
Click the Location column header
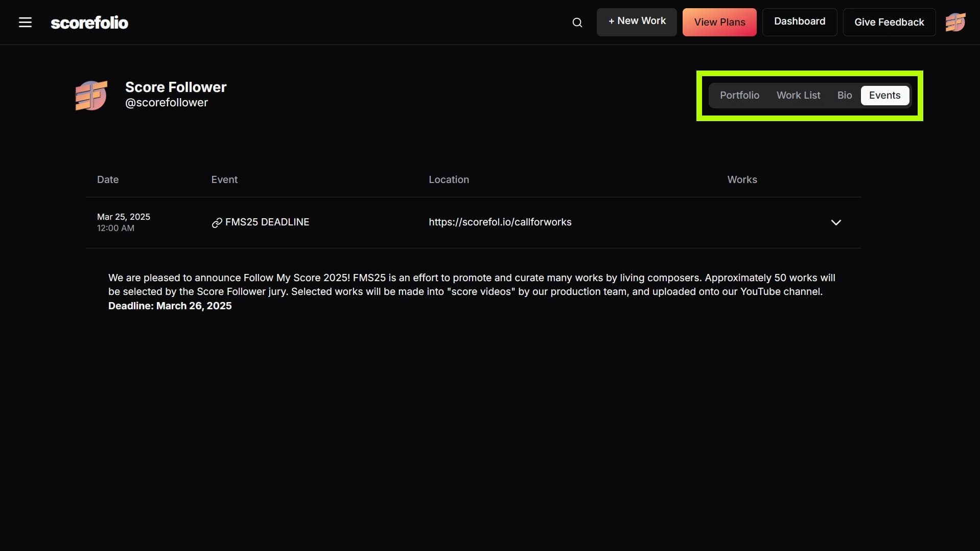[x=449, y=180]
